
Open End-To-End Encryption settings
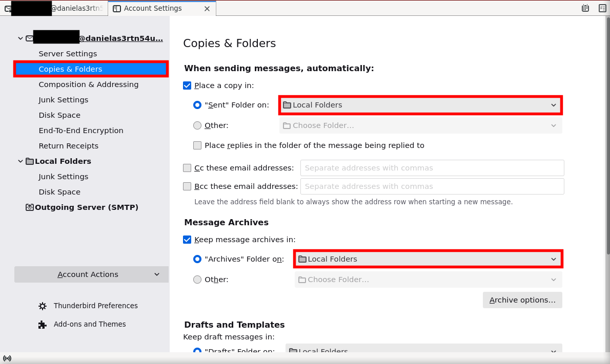[81, 131]
